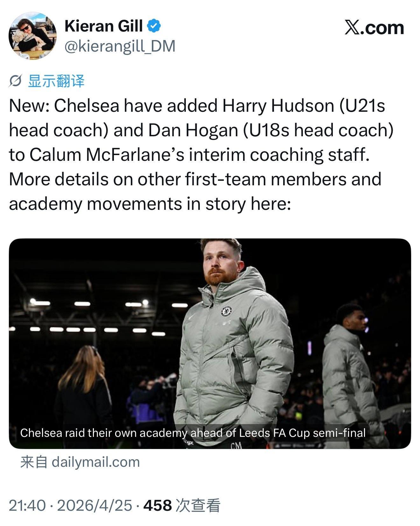Click the 2026/4/25 post date
The height and width of the screenshot is (526, 420).
(94, 505)
